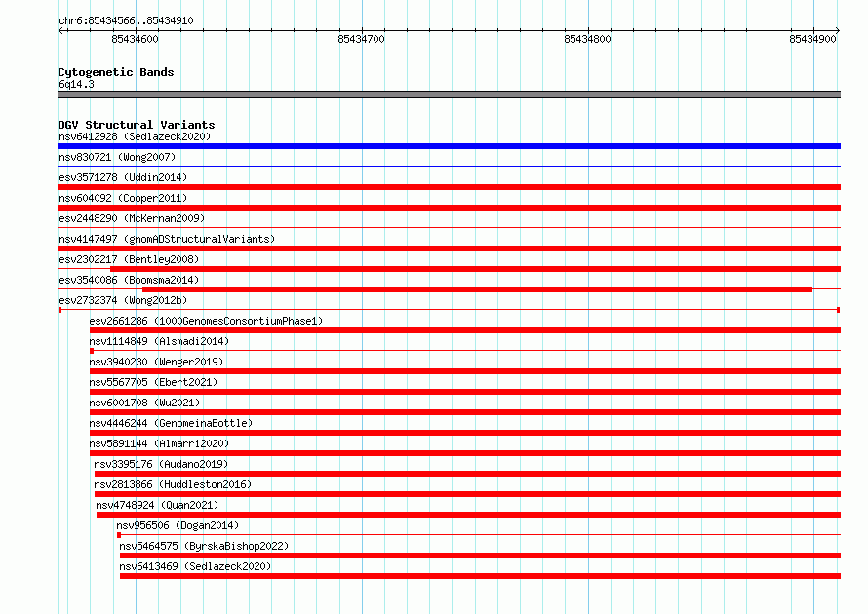Select the red esv3571278 variant bar

click(449, 187)
